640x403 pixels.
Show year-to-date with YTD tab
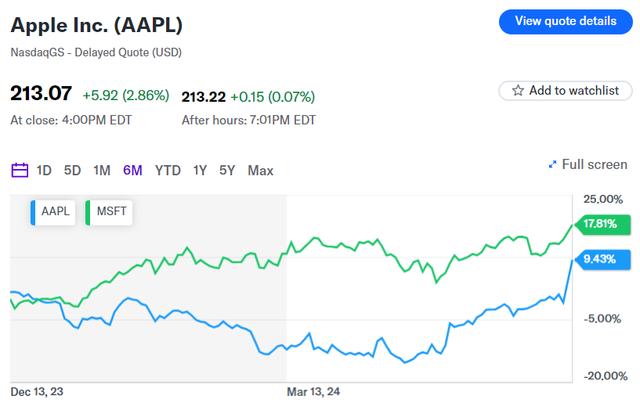pos(168,170)
